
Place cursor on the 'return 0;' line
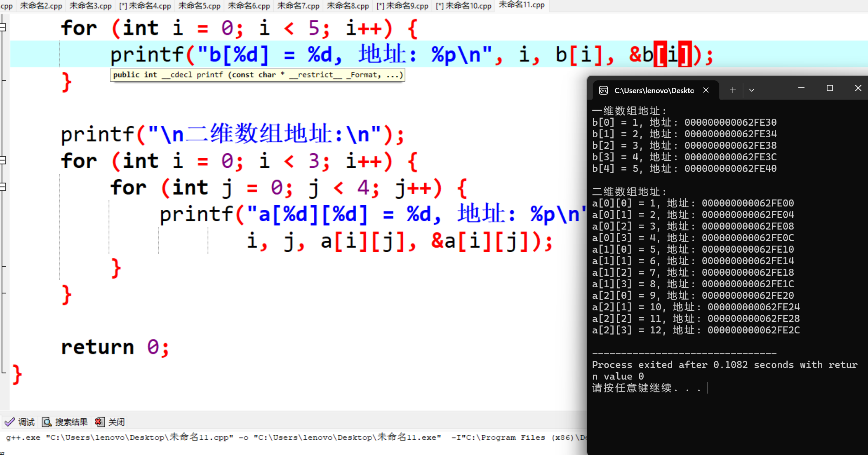coord(115,347)
